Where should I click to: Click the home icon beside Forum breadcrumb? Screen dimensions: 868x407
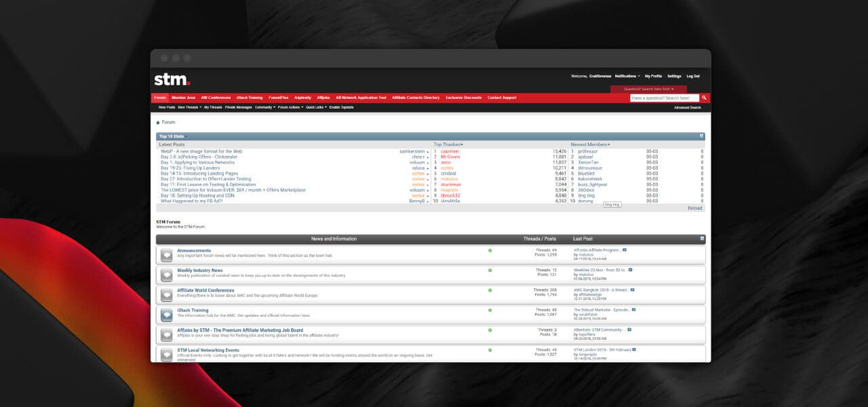[158, 123]
